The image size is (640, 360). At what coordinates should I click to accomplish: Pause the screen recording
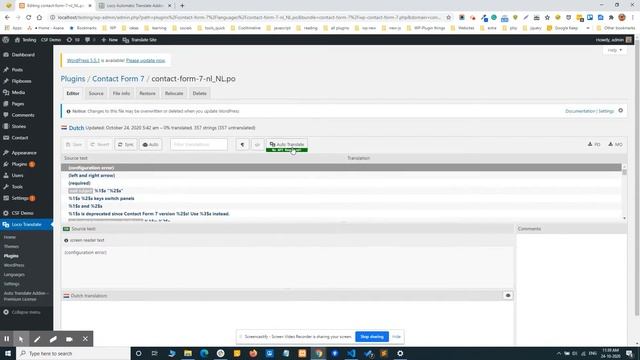7,339
